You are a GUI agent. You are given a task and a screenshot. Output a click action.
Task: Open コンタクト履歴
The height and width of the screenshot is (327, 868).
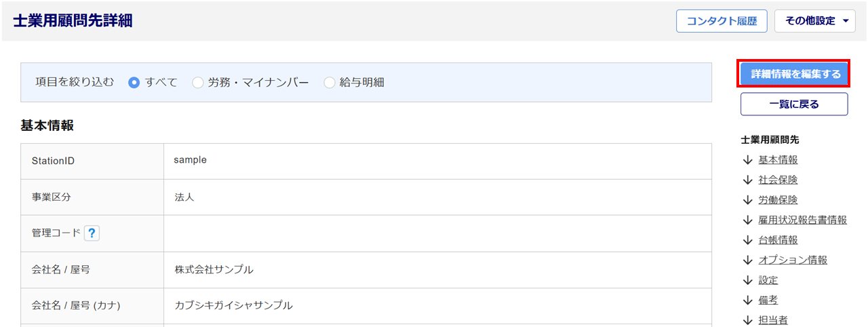coord(721,21)
